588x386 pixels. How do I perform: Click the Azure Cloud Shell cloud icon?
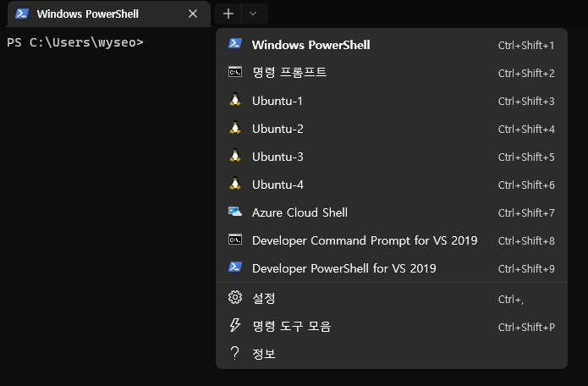click(x=235, y=212)
